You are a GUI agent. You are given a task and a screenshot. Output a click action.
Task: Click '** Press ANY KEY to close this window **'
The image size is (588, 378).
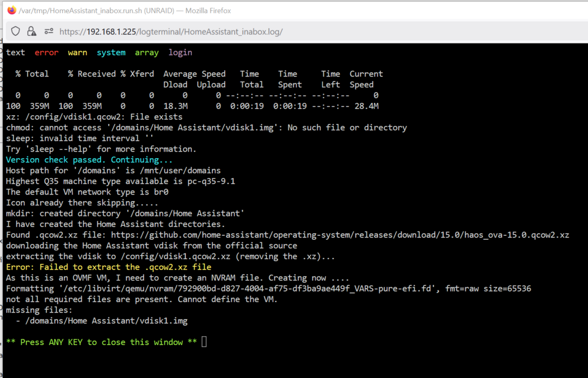(102, 342)
